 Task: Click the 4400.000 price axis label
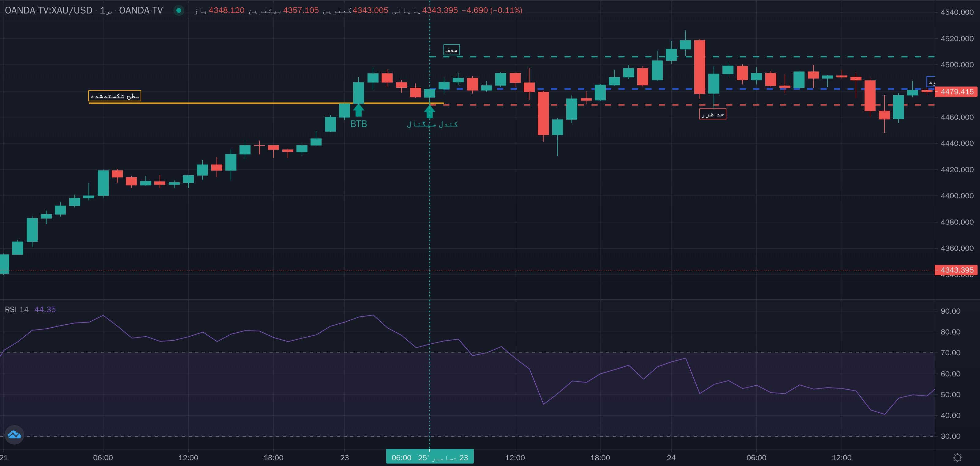click(957, 196)
